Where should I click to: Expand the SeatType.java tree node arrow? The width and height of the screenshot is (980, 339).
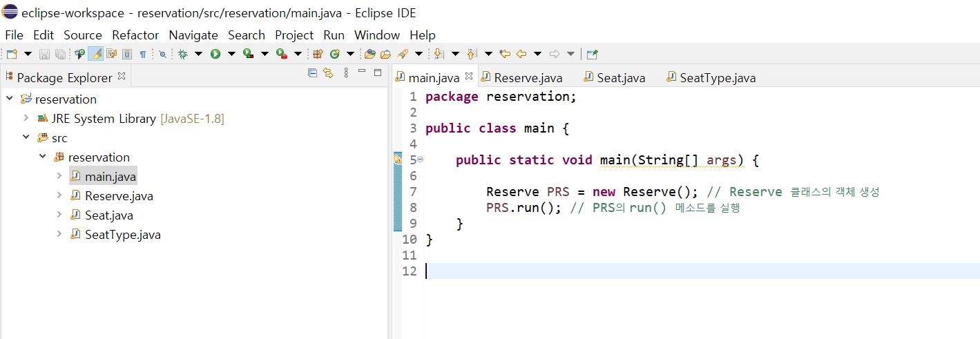coord(59,234)
